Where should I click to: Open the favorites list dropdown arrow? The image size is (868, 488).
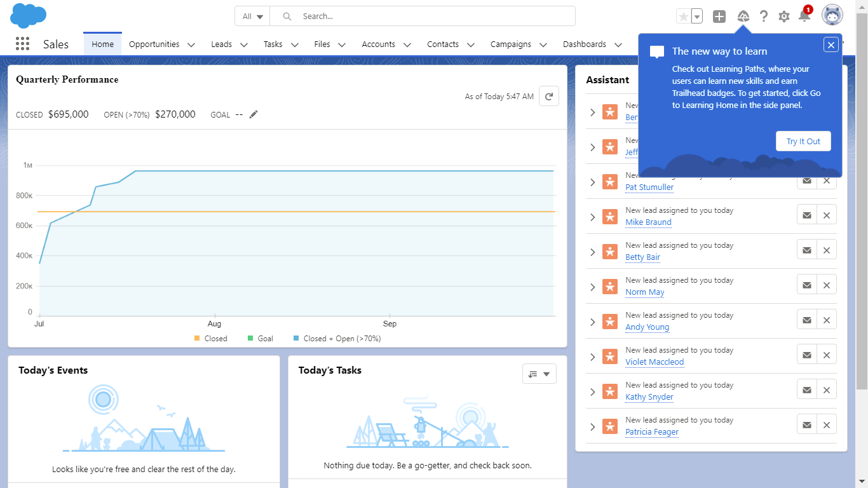(697, 17)
